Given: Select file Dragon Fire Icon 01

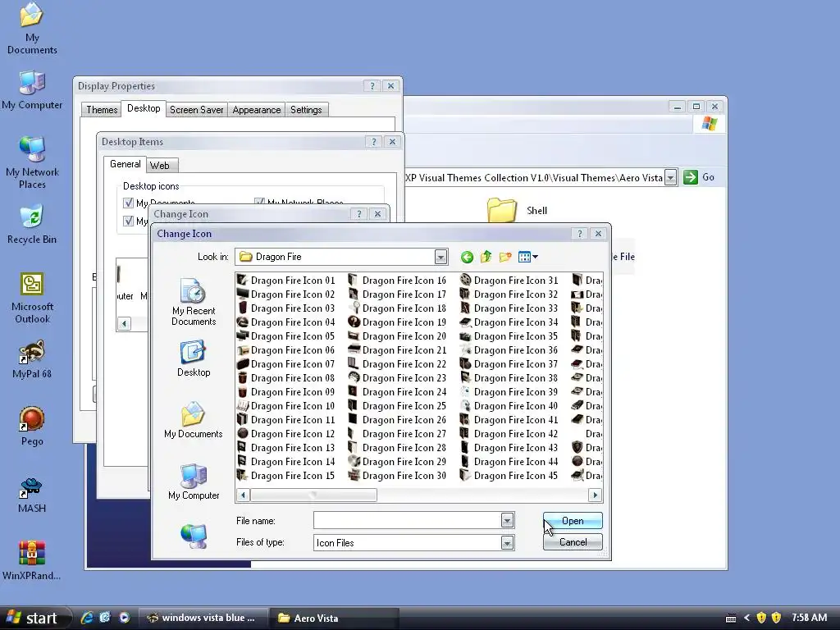Looking at the screenshot, I should pyautogui.click(x=286, y=281).
